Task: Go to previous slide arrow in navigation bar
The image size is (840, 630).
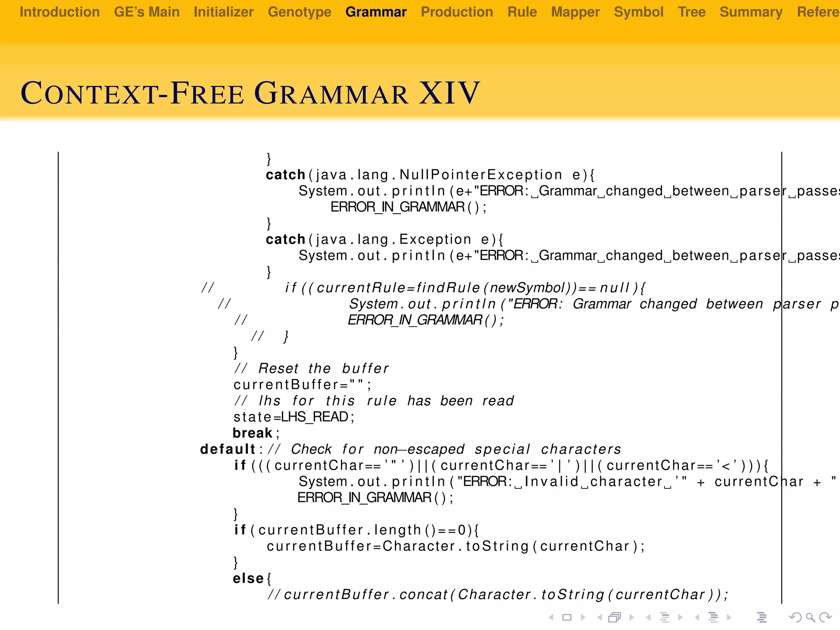Action: click(x=551, y=617)
